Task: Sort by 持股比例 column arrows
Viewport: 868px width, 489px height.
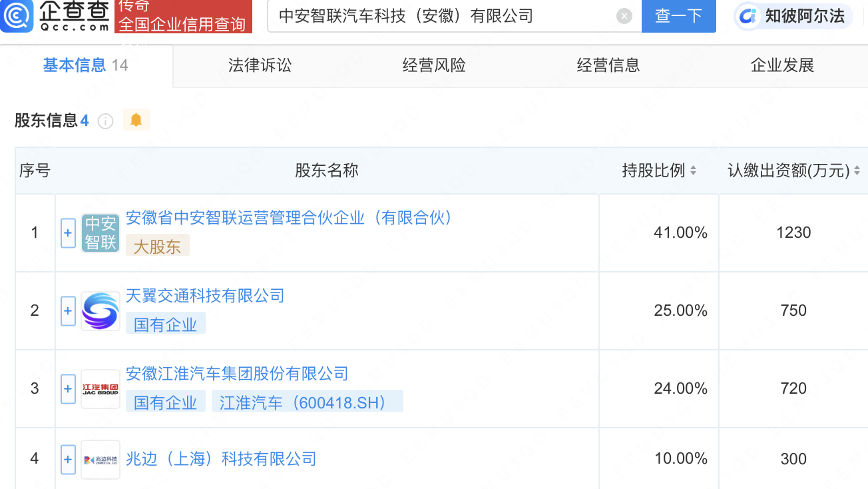Action: [x=693, y=171]
